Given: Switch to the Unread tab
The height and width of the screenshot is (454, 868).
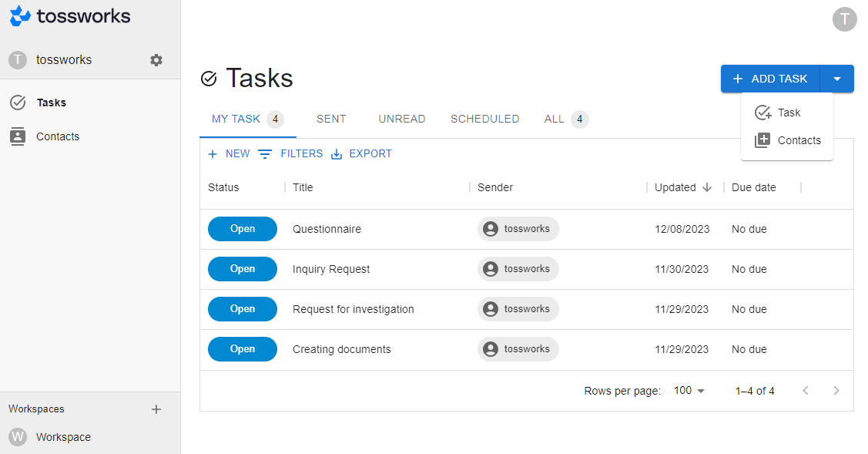Looking at the screenshot, I should click(x=402, y=119).
